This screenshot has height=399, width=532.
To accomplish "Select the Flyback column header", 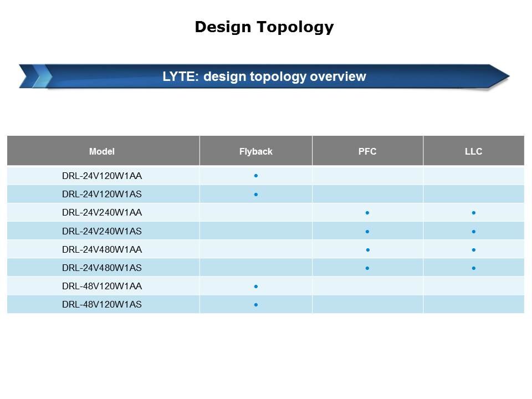I will [255, 151].
